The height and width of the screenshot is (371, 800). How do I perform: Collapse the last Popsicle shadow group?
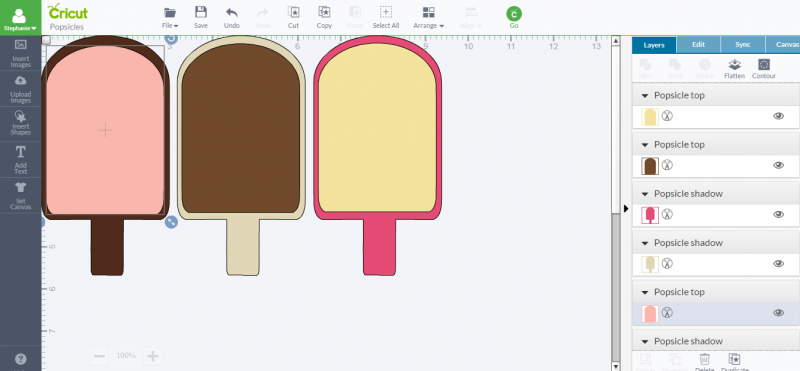(x=644, y=341)
